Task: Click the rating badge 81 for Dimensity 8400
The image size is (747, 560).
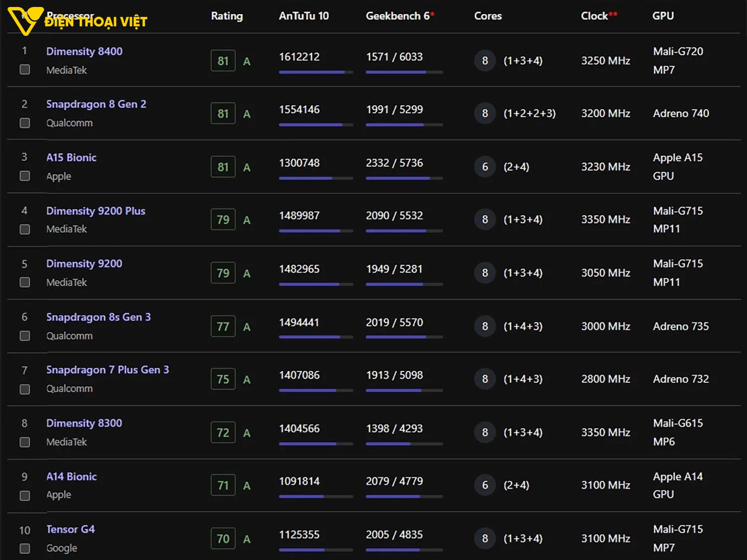Action: [x=223, y=61]
